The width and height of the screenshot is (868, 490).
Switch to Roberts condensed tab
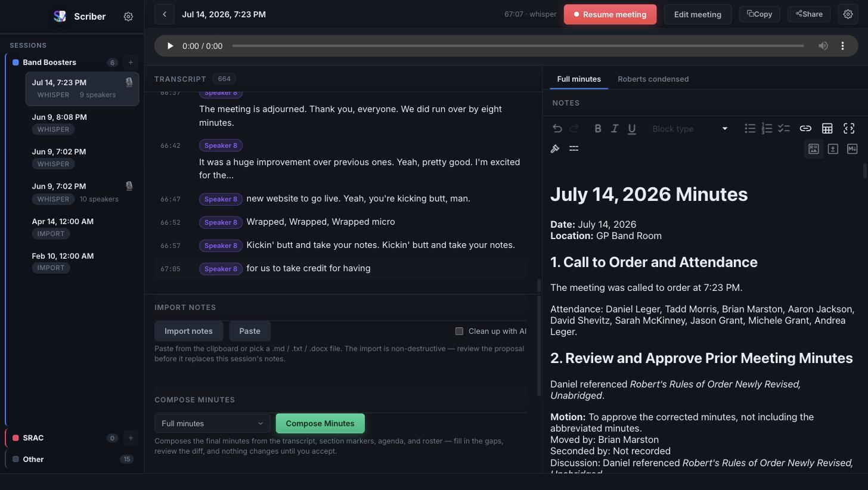click(x=653, y=79)
